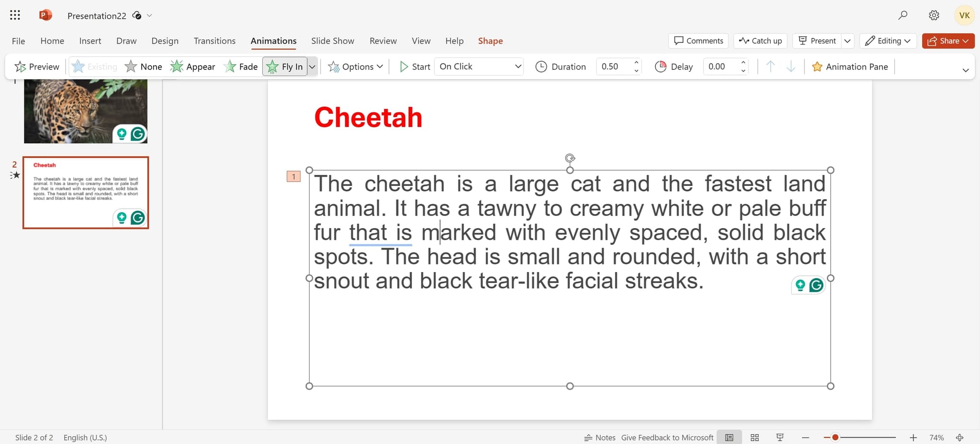980x444 pixels.
Task: Click the Comments button
Action: [x=698, y=41]
